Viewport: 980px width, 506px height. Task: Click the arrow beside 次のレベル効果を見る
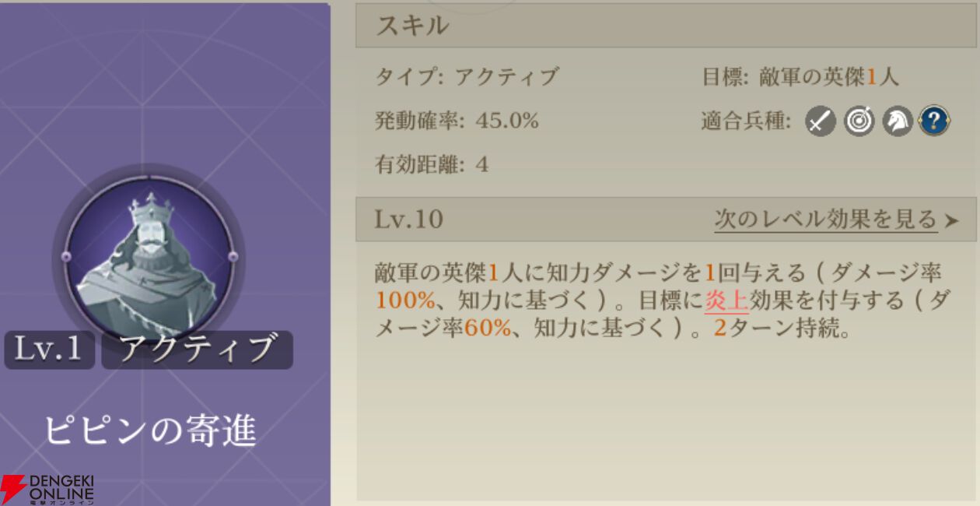(x=951, y=221)
